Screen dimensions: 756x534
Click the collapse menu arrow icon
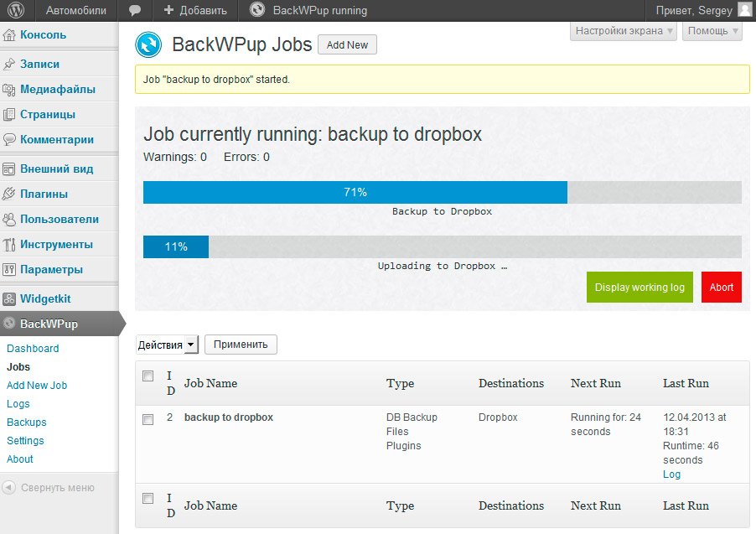tap(9, 488)
